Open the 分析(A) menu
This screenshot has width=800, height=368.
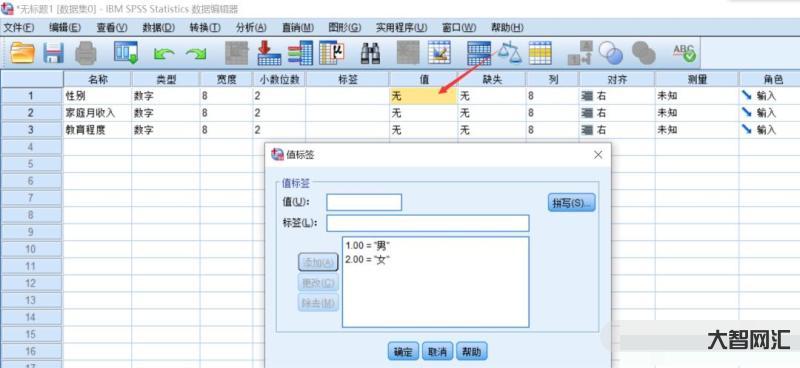(x=251, y=28)
